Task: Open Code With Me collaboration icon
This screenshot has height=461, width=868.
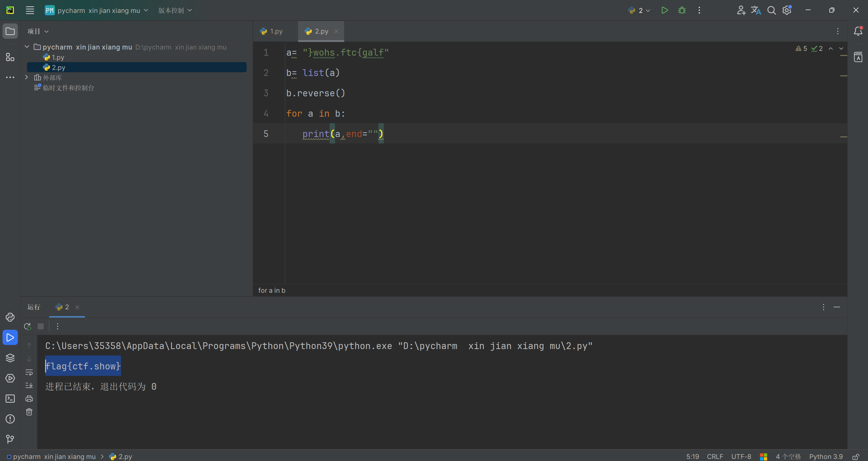Action: pos(741,10)
